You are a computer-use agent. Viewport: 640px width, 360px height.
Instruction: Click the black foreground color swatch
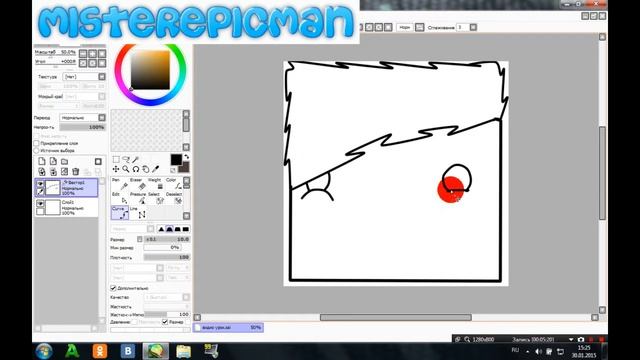pyautogui.click(x=176, y=160)
